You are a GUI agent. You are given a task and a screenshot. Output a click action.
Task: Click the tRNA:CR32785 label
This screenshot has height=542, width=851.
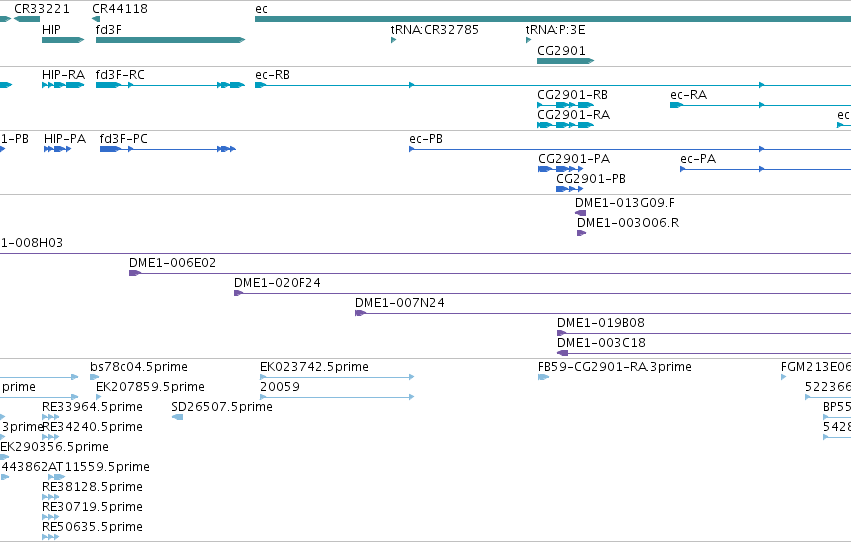click(435, 30)
